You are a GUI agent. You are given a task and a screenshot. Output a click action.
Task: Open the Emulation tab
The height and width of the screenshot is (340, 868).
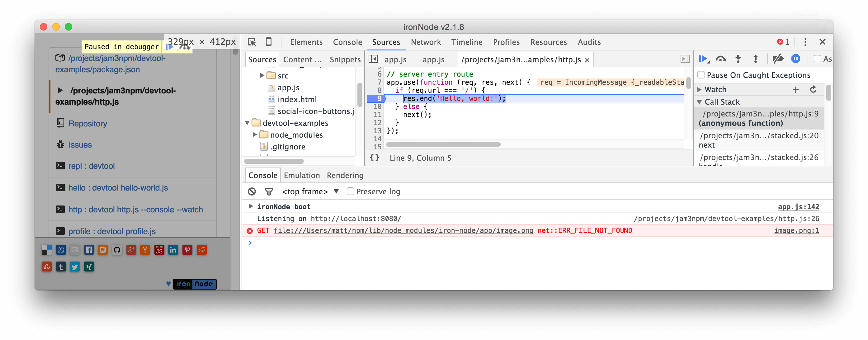(302, 175)
